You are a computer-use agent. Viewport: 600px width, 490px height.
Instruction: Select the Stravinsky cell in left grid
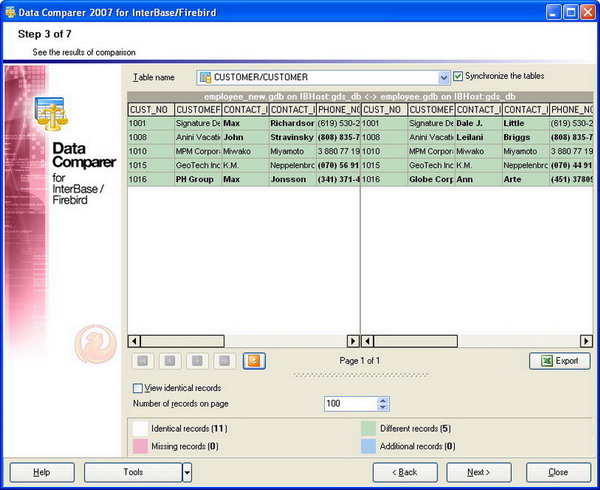pos(293,137)
